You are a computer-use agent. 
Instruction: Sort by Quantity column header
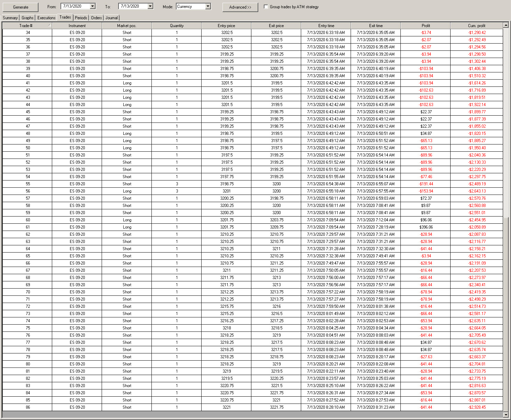[177, 26]
